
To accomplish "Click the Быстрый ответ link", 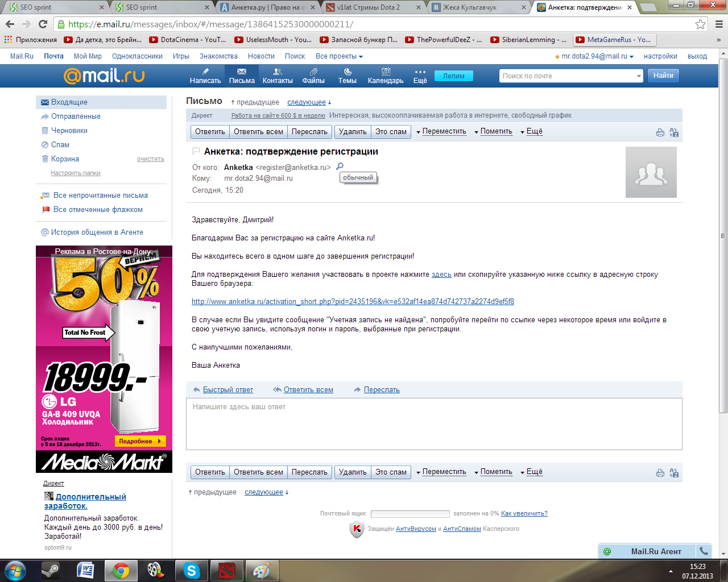I will pos(227,390).
